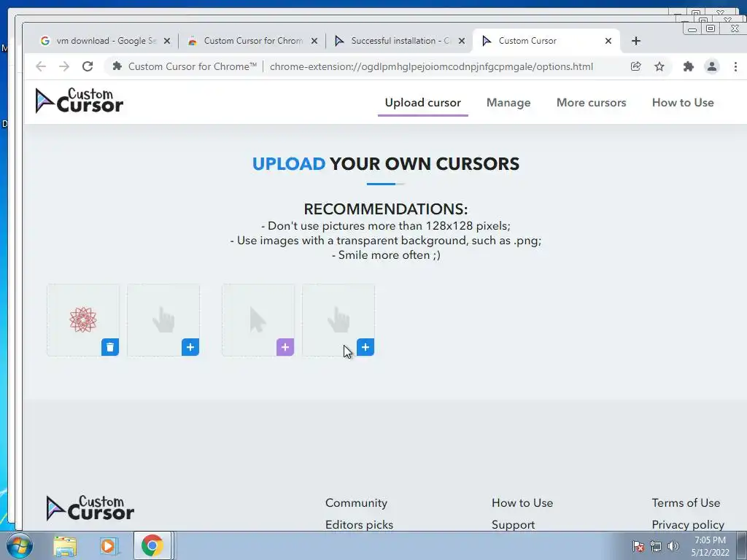Open the Chrome three-dot menu

point(735,66)
